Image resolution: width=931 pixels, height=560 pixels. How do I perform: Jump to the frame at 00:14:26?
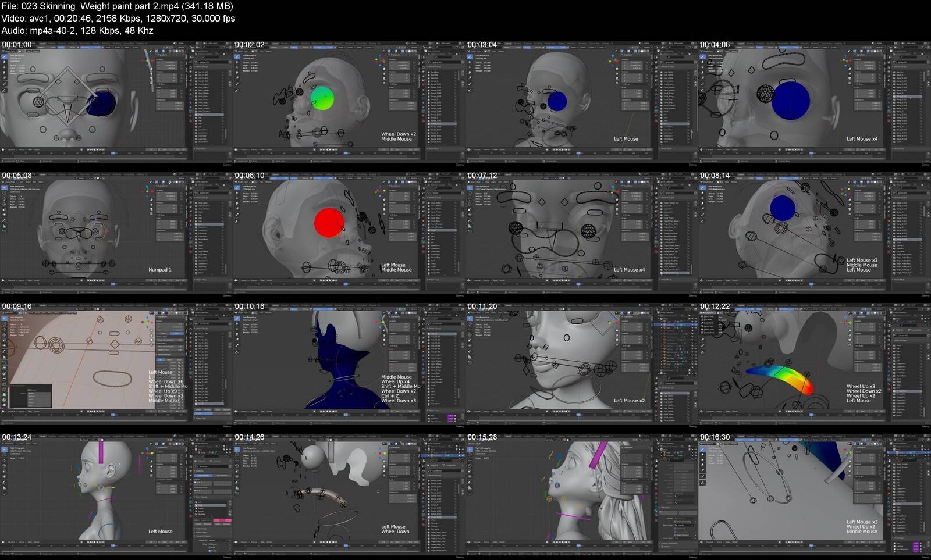coord(349,494)
